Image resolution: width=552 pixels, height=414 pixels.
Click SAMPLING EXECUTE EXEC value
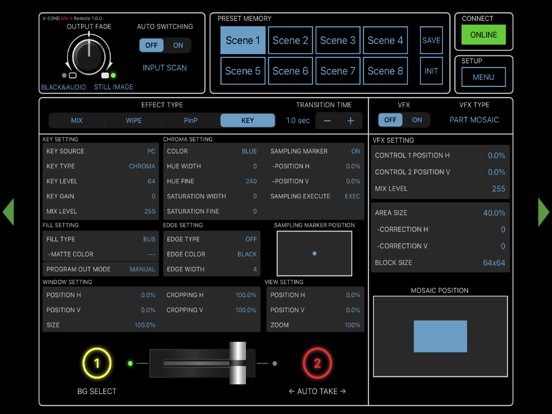coord(352,196)
